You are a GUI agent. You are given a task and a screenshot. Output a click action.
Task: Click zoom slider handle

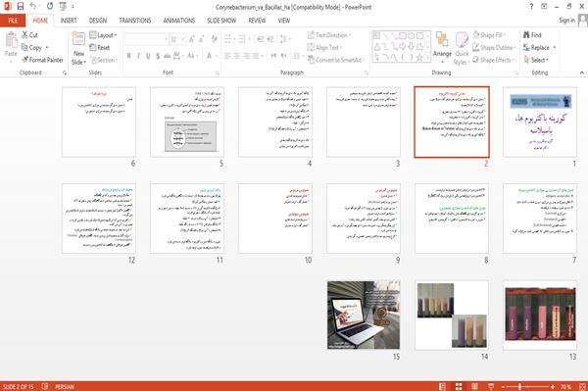coord(519,386)
